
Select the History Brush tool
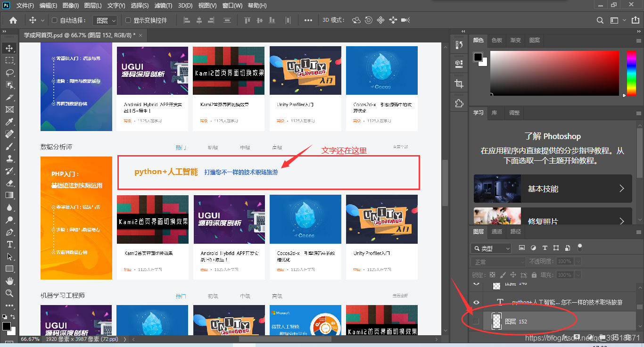pyautogui.click(x=9, y=171)
